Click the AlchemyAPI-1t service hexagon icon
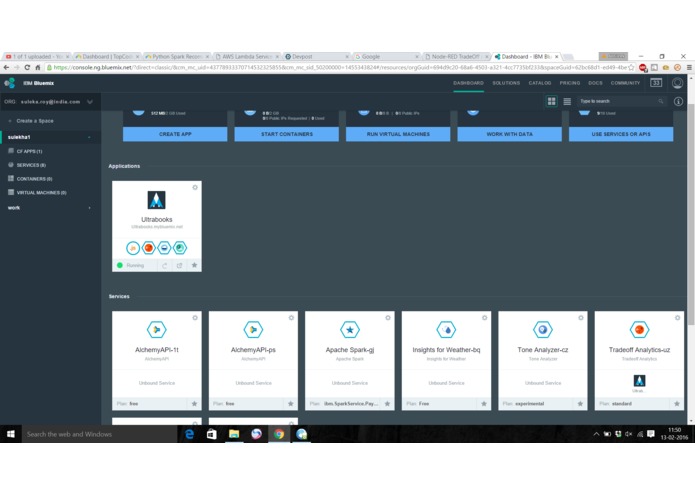695x494 pixels. [x=156, y=330]
